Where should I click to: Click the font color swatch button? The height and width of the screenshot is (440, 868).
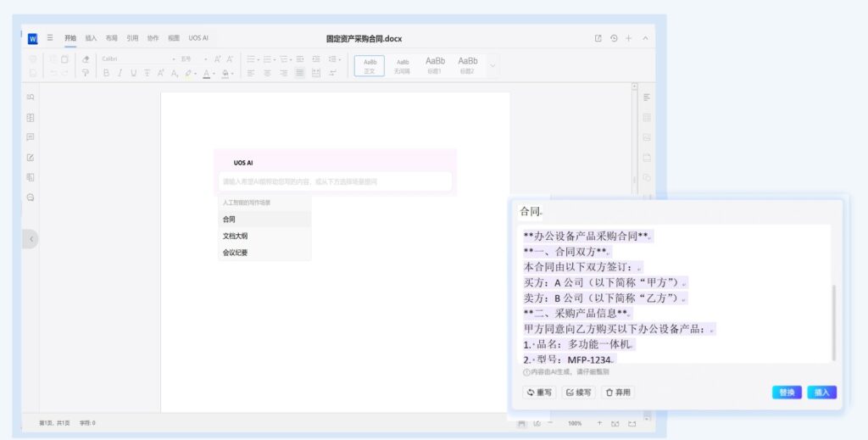206,74
